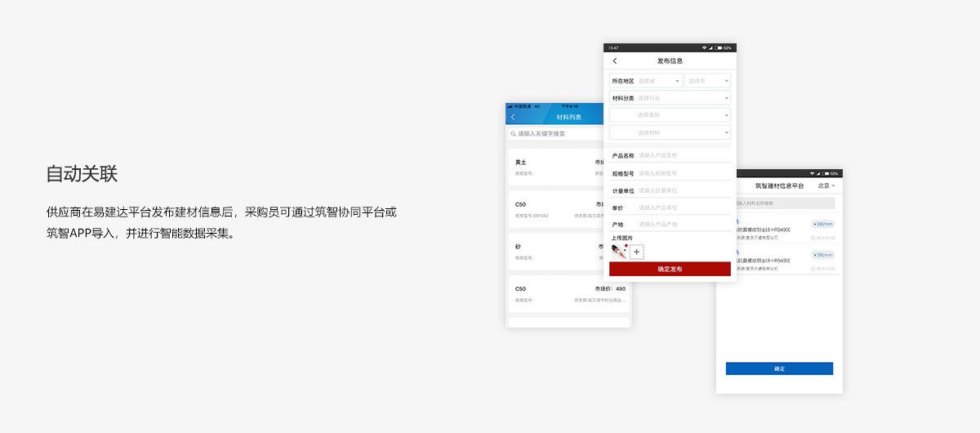Click the 产品名称 input field
This screenshot has height=433, width=980.
point(682,155)
